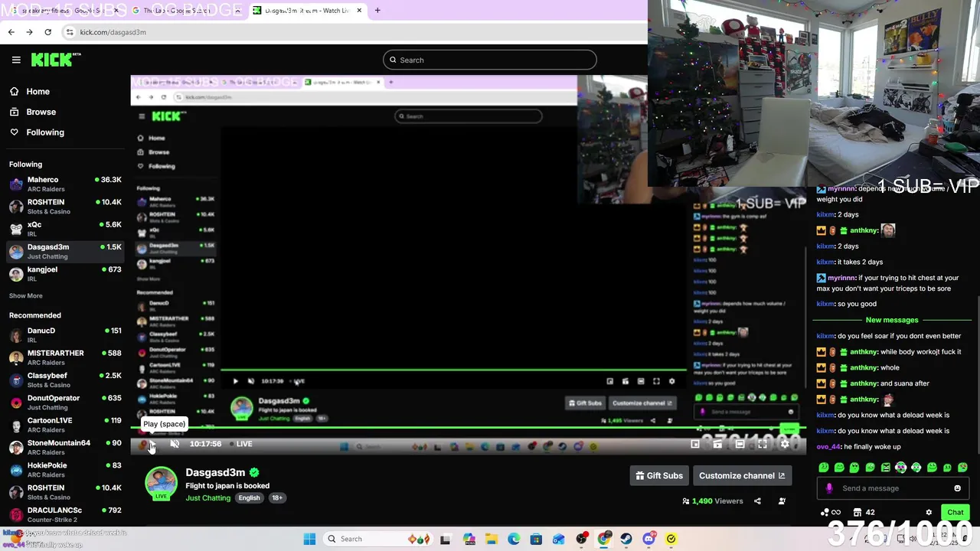Open the Windows Start menu

point(309,539)
